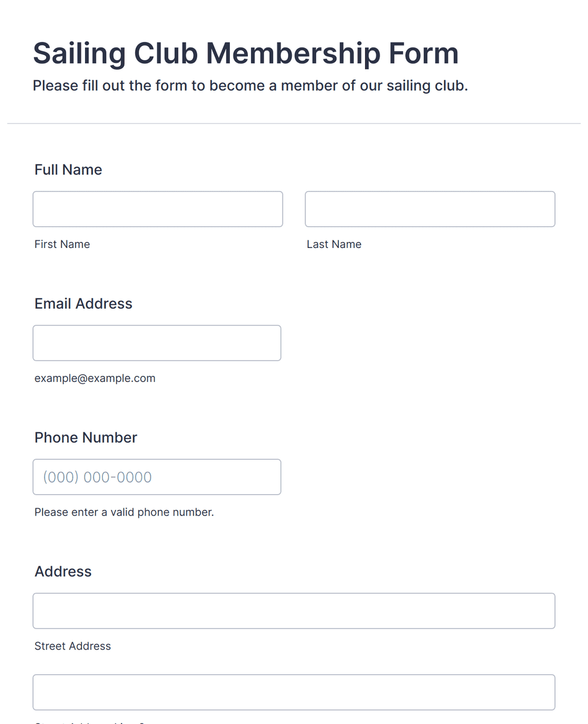Click the Phone Number heading label
The height and width of the screenshot is (724, 588).
86,438
